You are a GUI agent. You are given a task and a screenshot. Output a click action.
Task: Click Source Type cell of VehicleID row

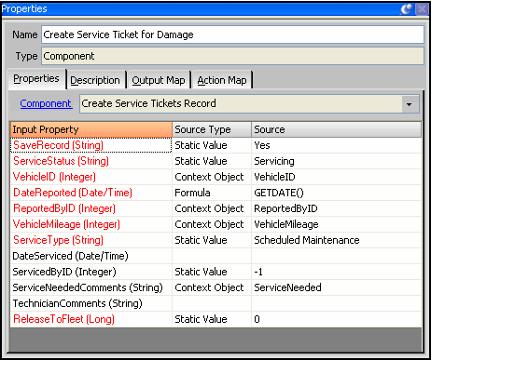[212, 177]
